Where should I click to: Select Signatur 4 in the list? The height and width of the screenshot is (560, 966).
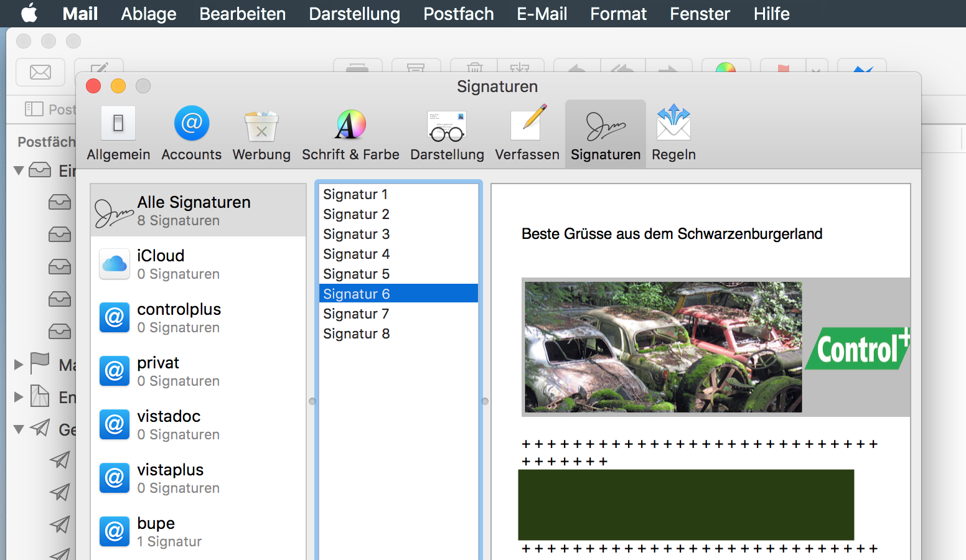(398, 254)
